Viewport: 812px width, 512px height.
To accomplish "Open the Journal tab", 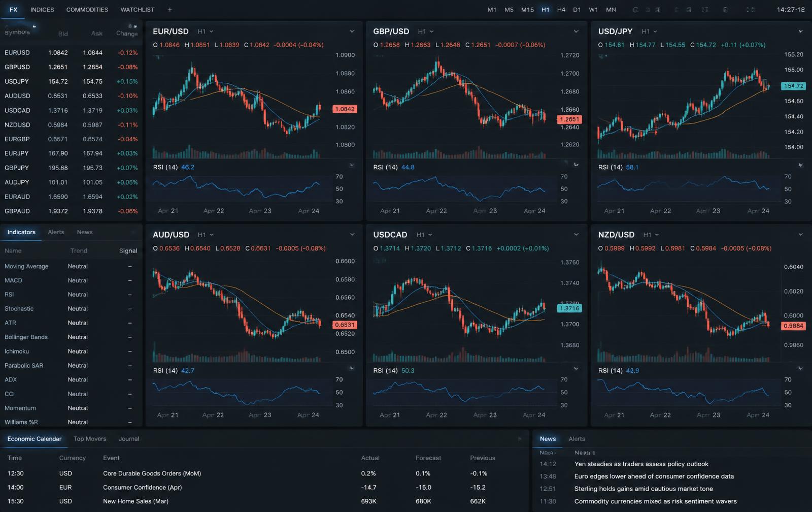I will [129, 439].
